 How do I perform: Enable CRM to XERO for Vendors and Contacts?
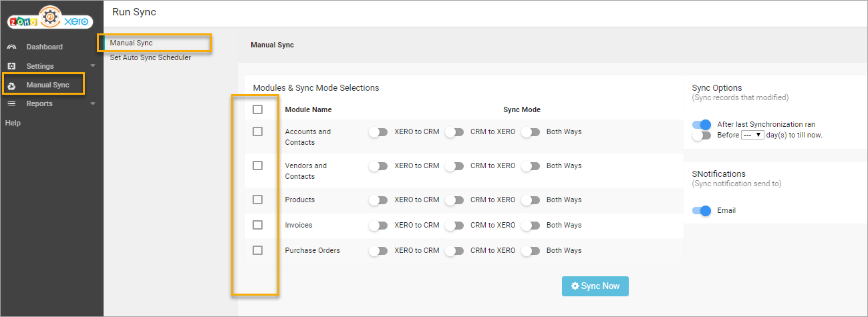[454, 166]
